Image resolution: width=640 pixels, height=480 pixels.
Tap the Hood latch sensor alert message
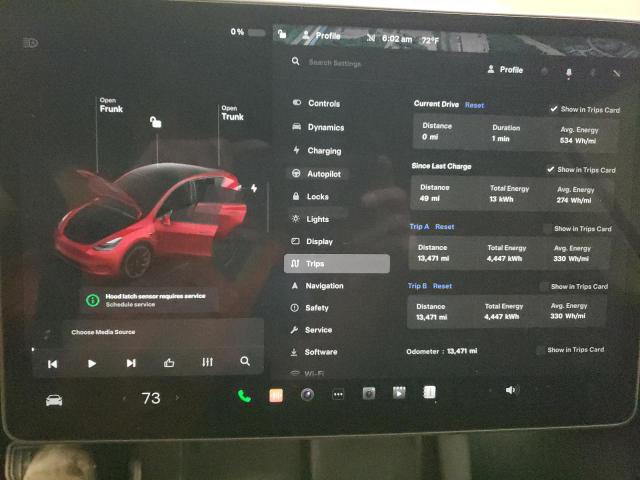pos(155,296)
